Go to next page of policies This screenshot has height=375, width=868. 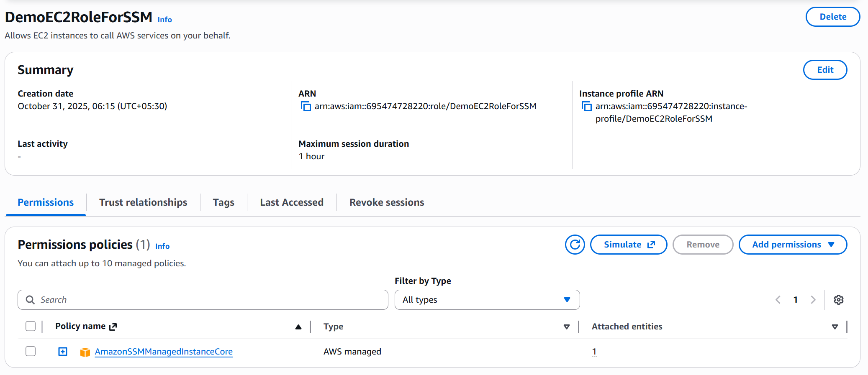[813, 300]
